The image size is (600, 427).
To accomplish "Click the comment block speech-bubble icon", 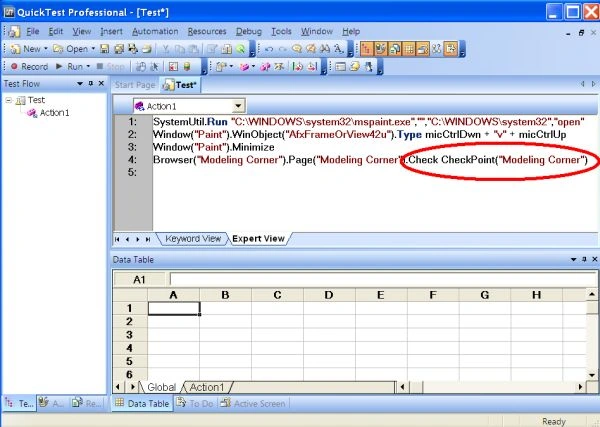I will click(297, 49).
